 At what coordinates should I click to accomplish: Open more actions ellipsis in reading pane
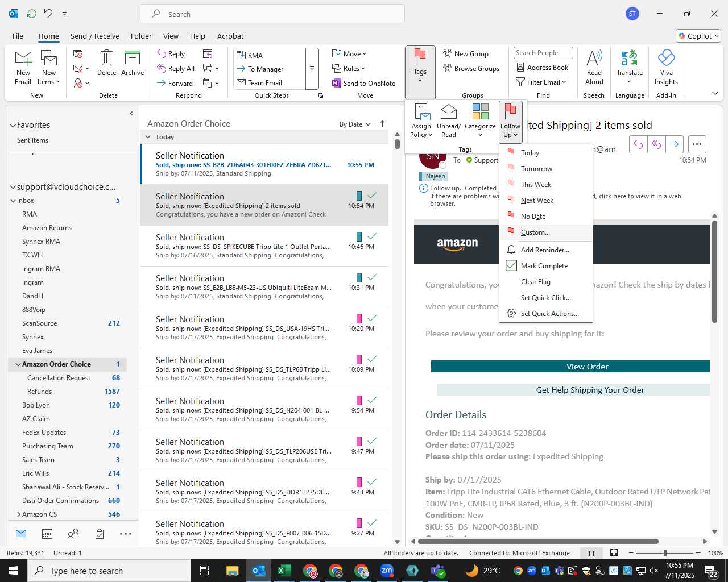coord(697,144)
